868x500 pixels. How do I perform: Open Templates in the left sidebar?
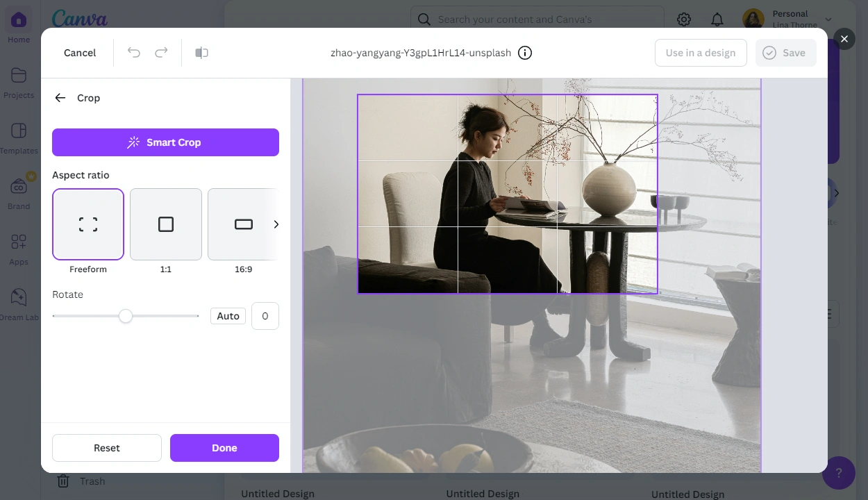[x=19, y=138]
